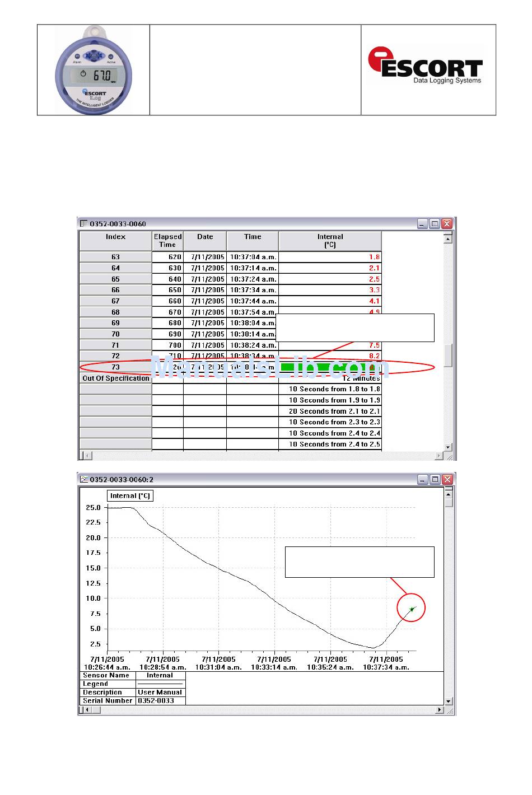Screen dimensions: 532x795
Task: Click graph window horizontal scroll right arrow
Action: click(439, 710)
